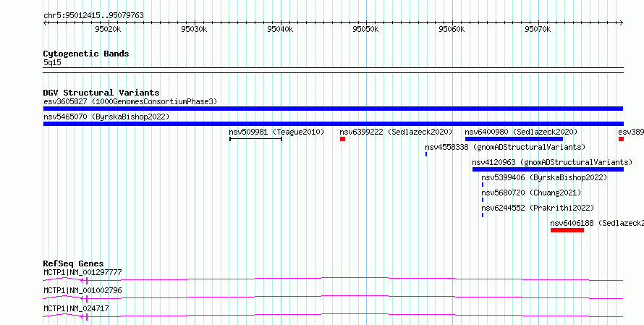Open MCTP1|NM_024717 transcript label

[76, 308]
